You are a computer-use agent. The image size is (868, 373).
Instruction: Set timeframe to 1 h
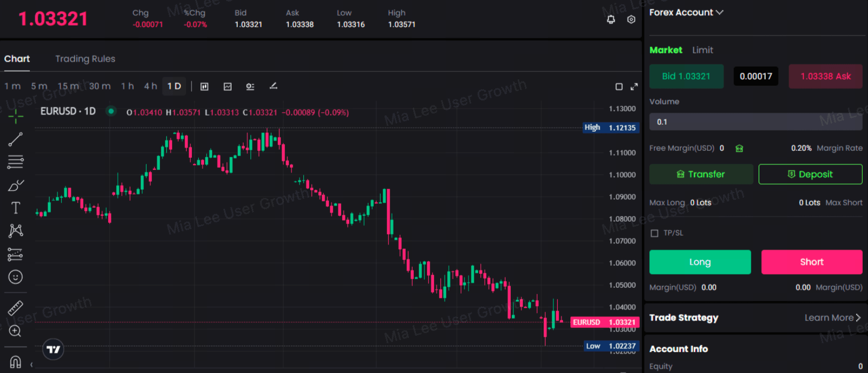click(x=127, y=86)
